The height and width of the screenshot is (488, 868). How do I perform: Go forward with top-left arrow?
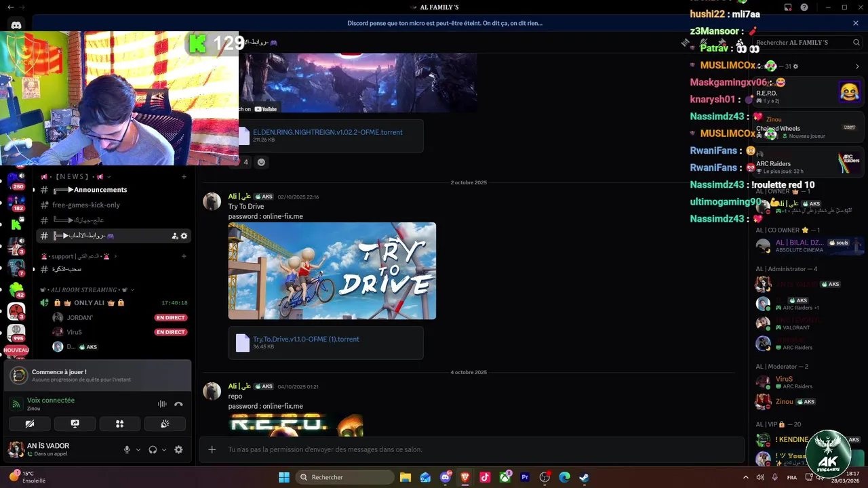23,7
